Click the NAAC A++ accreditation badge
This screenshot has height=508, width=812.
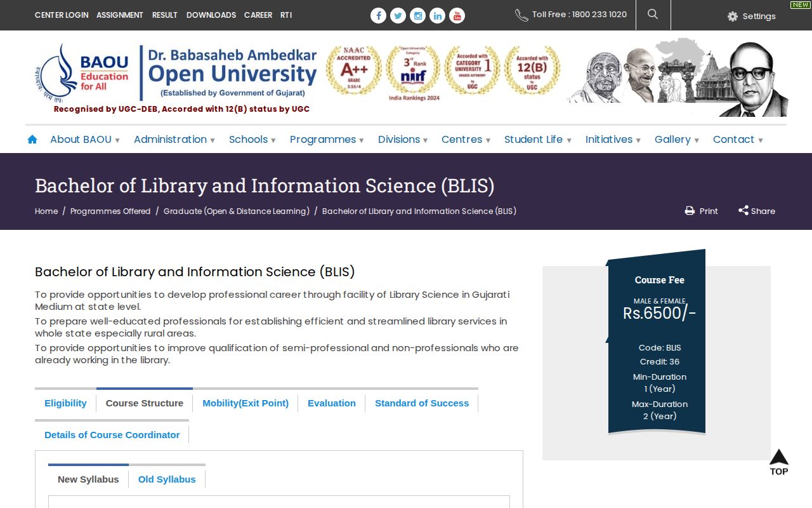pos(353,70)
